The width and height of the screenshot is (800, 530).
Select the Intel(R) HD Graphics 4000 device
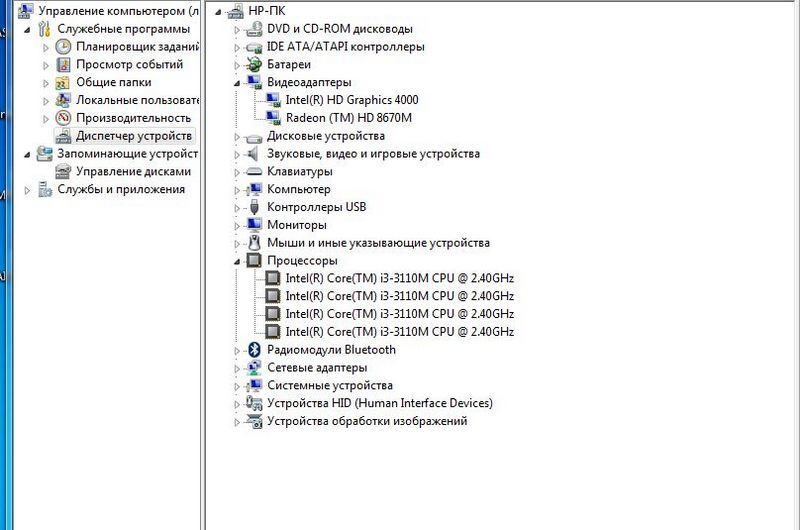tap(351, 100)
